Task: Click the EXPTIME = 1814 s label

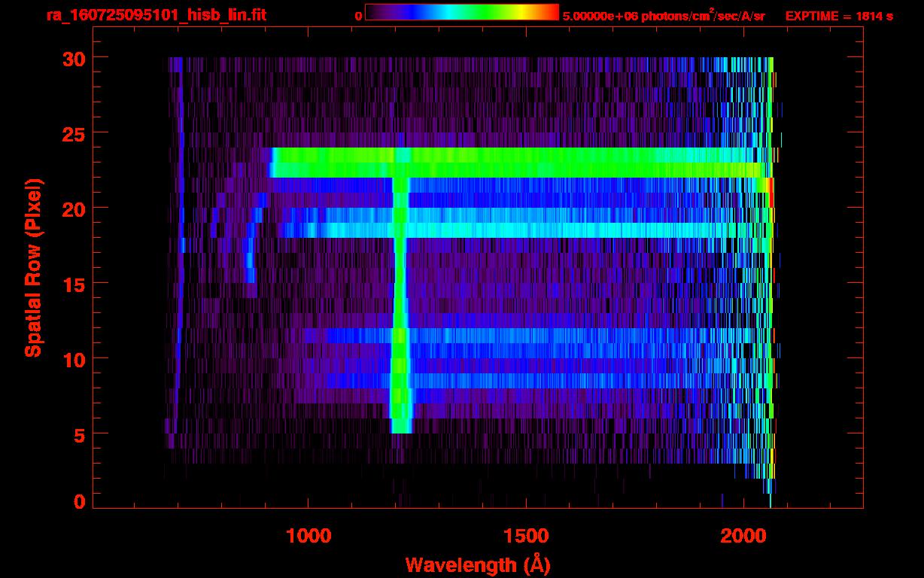Action: click(x=839, y=15)
